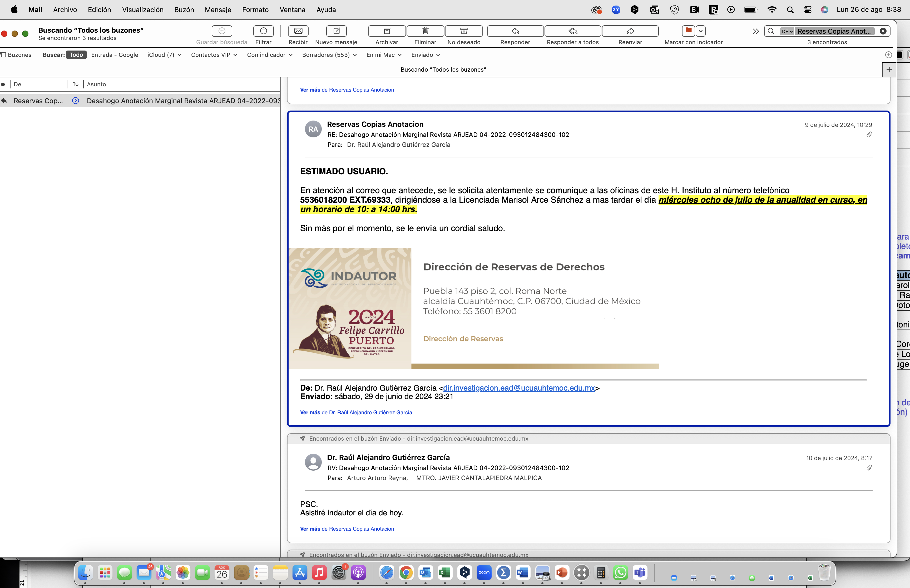Image resolution: width=910 pixels, height=588 pixels.
Task: Open Podcasts from the Dock
Action: coord(358,573)
